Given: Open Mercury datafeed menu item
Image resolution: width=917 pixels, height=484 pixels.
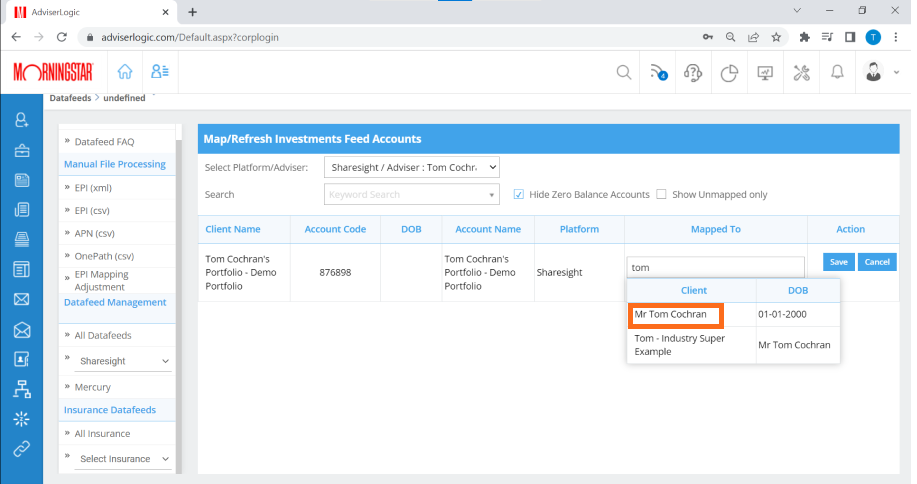Looking at the screenshot, I should click(92, 387).
